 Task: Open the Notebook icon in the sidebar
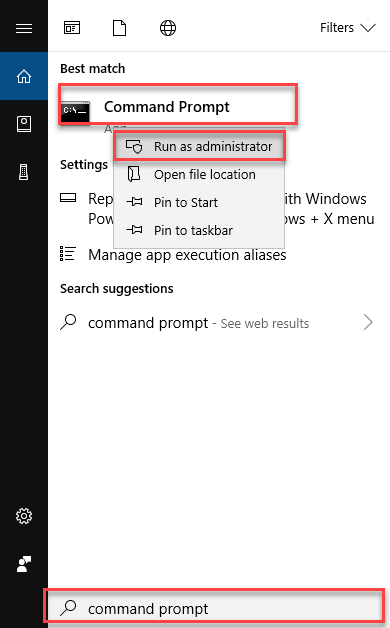pyautogui.click(x=24, y=124)
